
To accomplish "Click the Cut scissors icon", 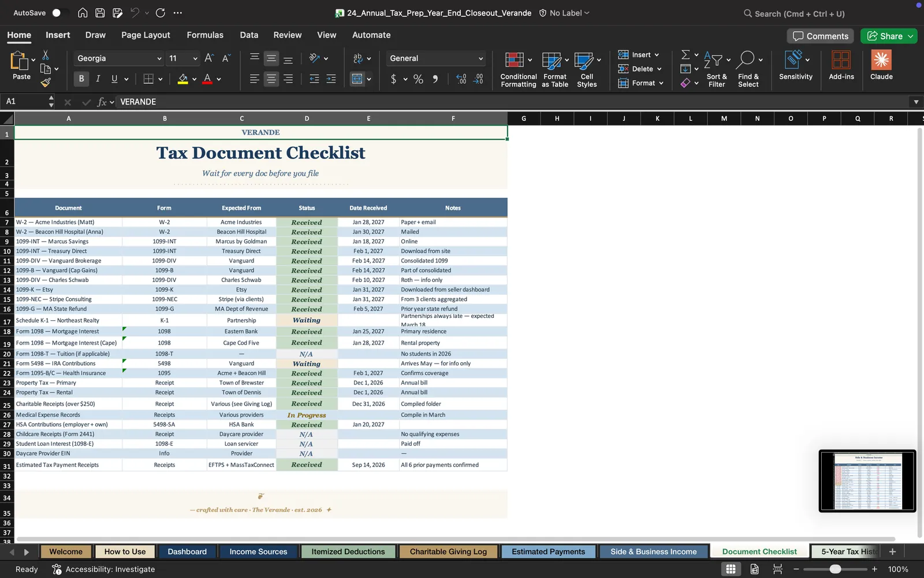I will click(46, 55).
